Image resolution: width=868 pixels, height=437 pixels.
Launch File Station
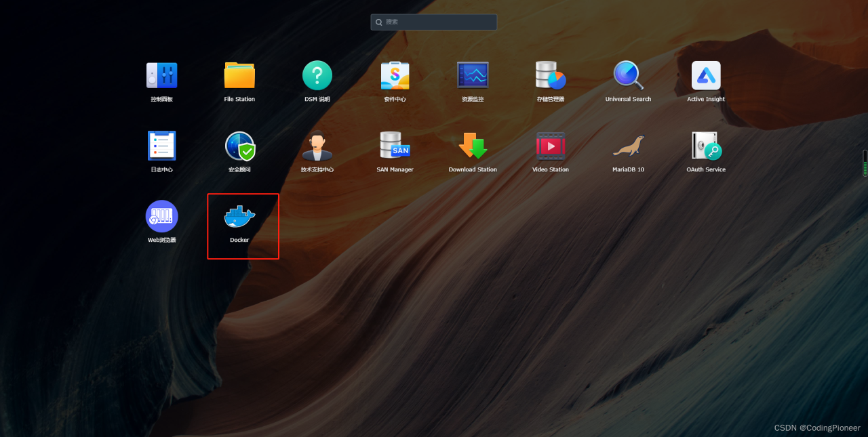tap(239, 75)
